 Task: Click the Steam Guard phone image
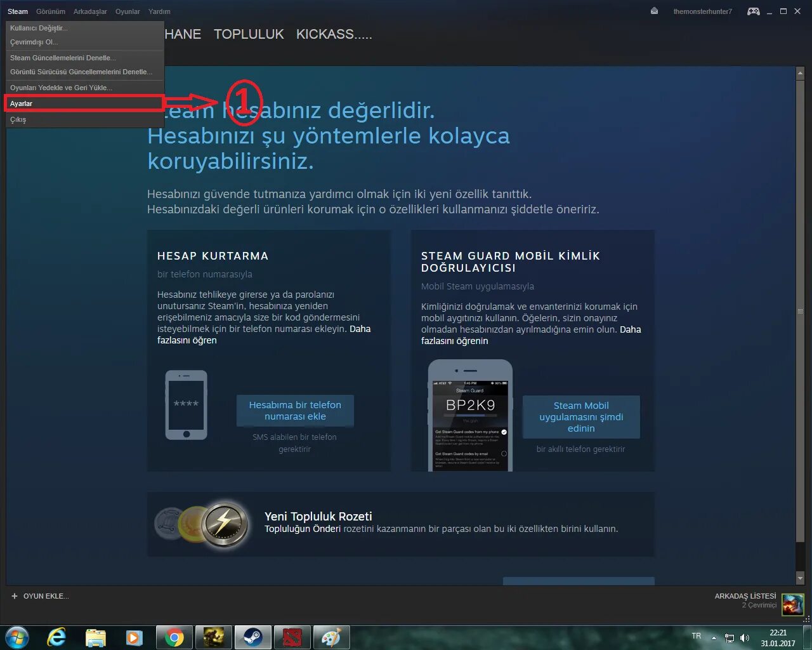[x=470, y=415]
